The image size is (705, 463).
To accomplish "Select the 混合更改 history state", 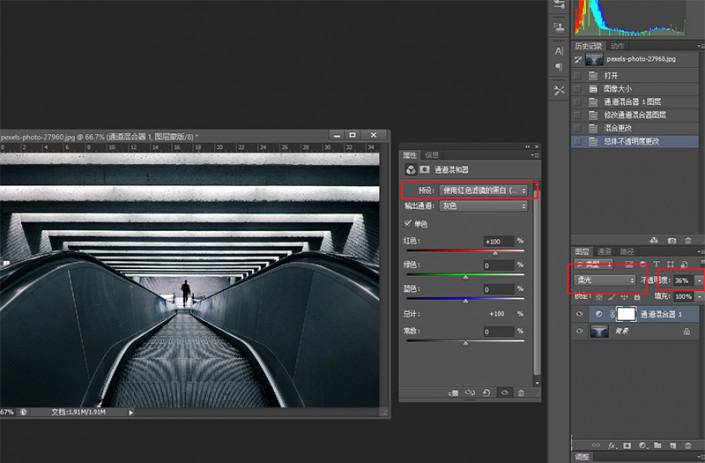I will (x=620, y=128).
